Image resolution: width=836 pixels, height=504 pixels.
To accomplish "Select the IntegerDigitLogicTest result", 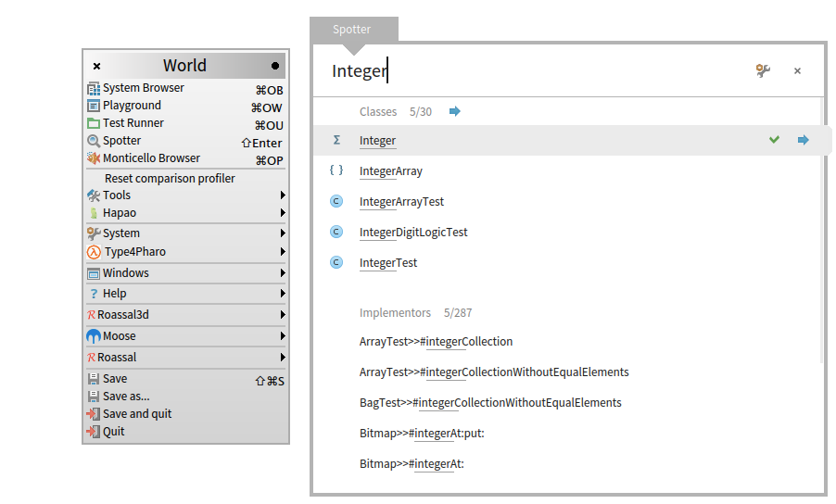I will coord(413,233).
